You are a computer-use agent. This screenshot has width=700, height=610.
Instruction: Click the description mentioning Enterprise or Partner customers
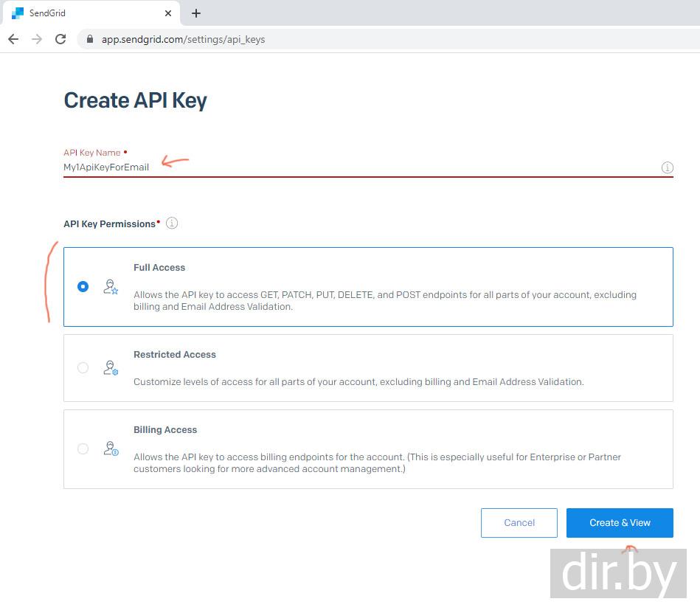(377, 462)
